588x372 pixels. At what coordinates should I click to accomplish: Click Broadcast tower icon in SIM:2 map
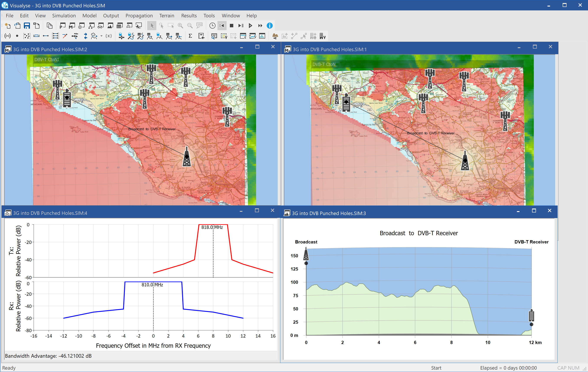(x=187, y=157)
